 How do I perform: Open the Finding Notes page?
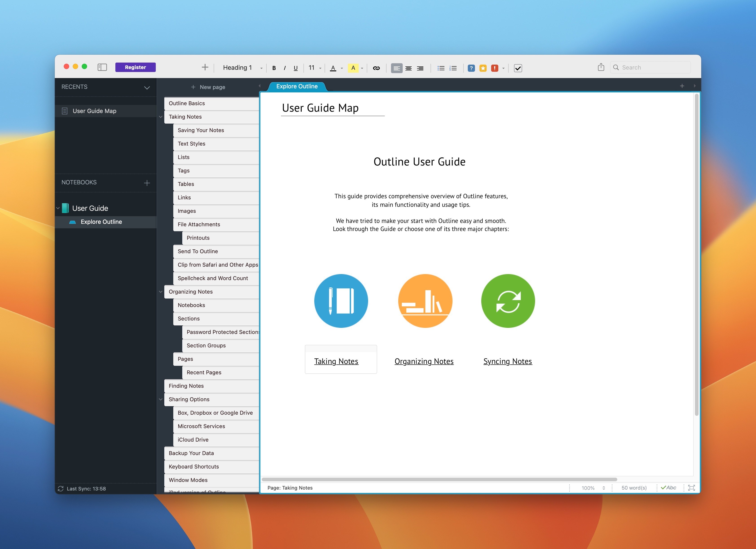coord(212,386)
